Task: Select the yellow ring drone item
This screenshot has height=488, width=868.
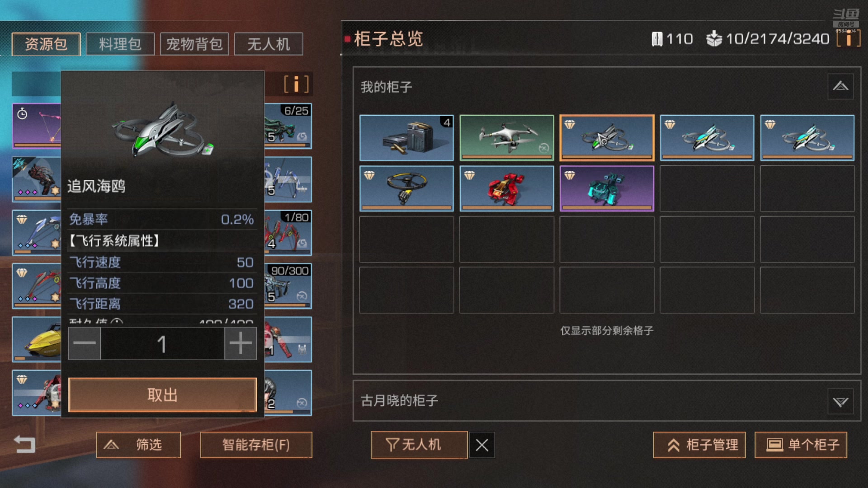Action: [406, 188]
